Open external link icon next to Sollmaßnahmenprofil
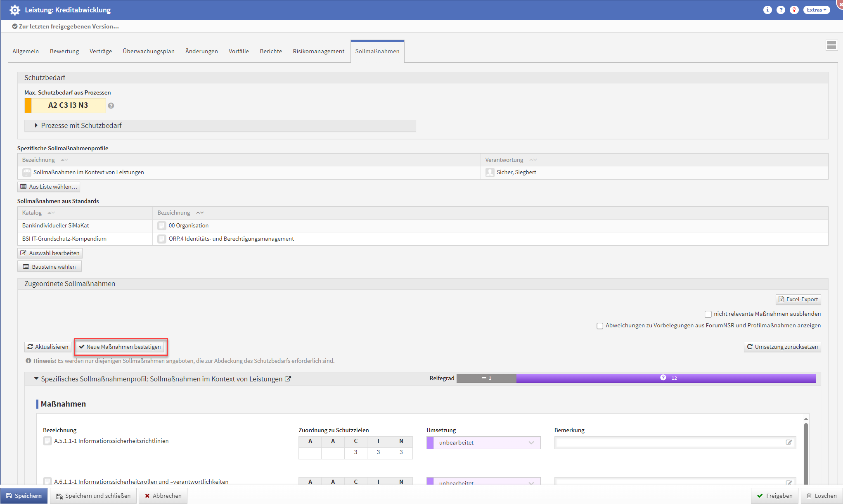Screen dimensions: 843x504 point(288,379)
